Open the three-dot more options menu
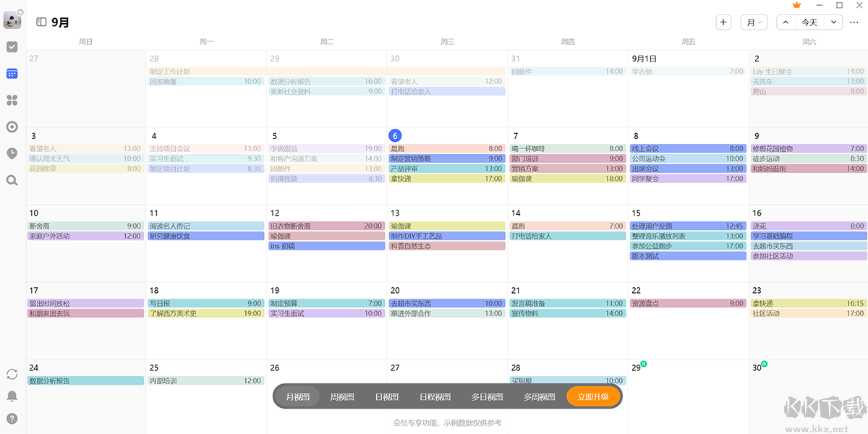The width and height of the screenshot is (868, 434). pyautogui.click(x=854, y=22)
